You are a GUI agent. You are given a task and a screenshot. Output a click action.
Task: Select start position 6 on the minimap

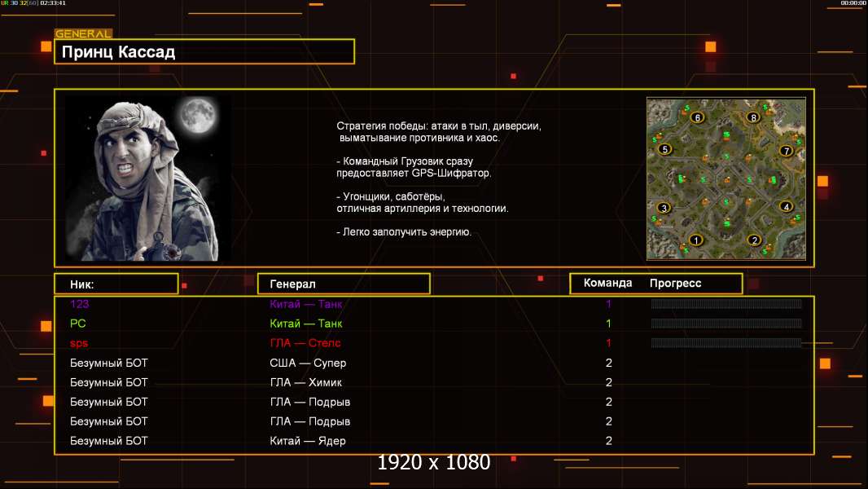point(696,117)
